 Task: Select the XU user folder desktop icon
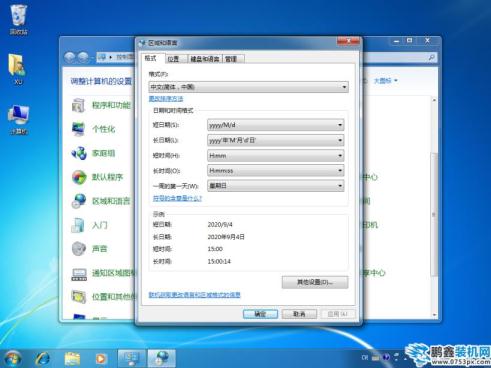click(x=18, y=69)
